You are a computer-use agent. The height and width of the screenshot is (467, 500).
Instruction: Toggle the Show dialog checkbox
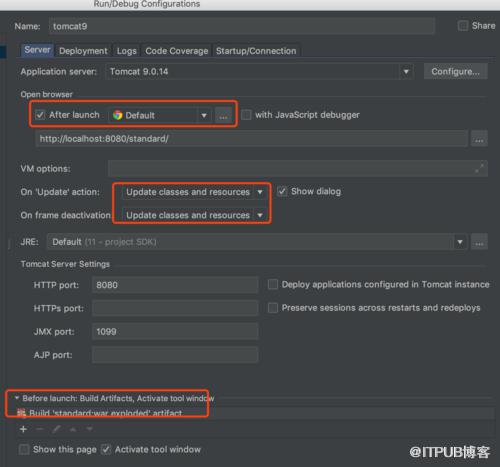(282, 192)
